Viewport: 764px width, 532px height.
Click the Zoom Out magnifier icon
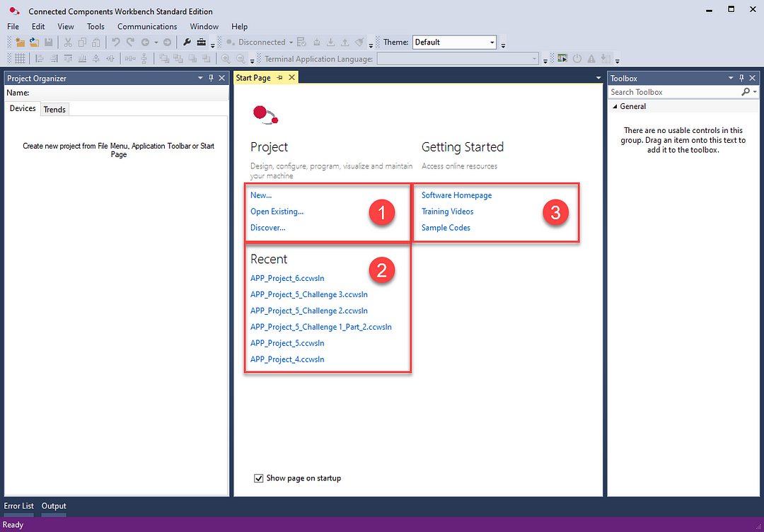[x=241, y=59]
